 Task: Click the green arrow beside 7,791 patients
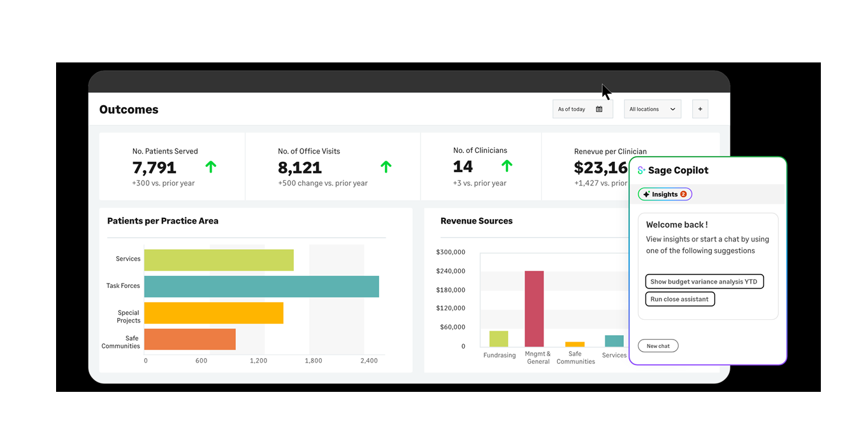pyautogui.click(x=210, y=166)
